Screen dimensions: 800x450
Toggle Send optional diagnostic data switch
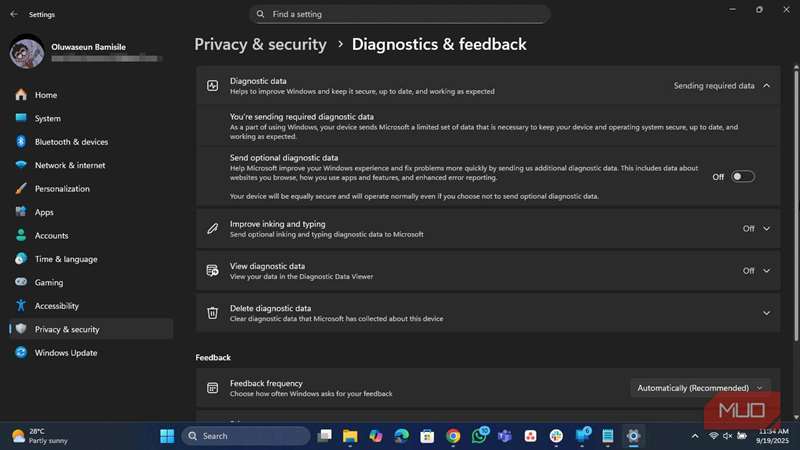[x=742, y=177]
